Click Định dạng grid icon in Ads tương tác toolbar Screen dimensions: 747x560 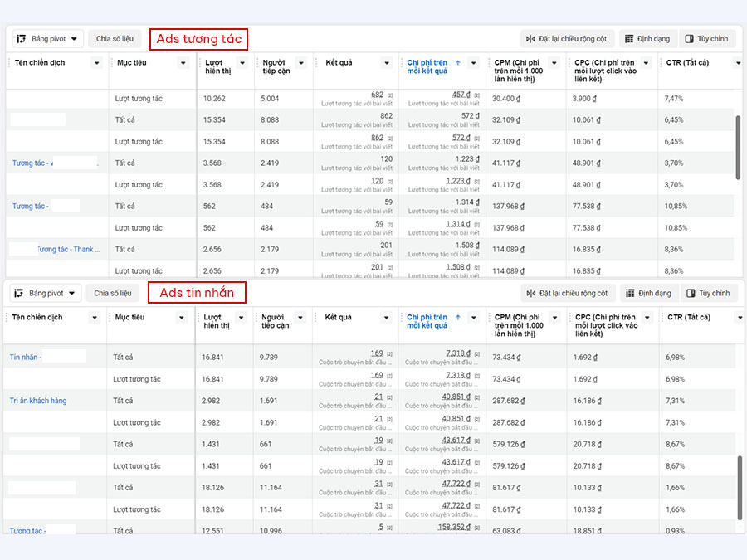pyautogui.click(x=628, y=39)
